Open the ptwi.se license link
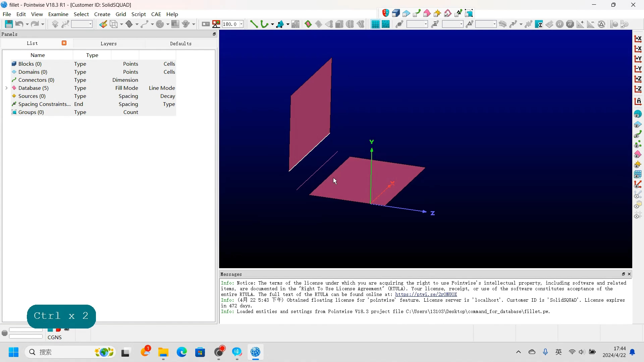 point(426,294)
